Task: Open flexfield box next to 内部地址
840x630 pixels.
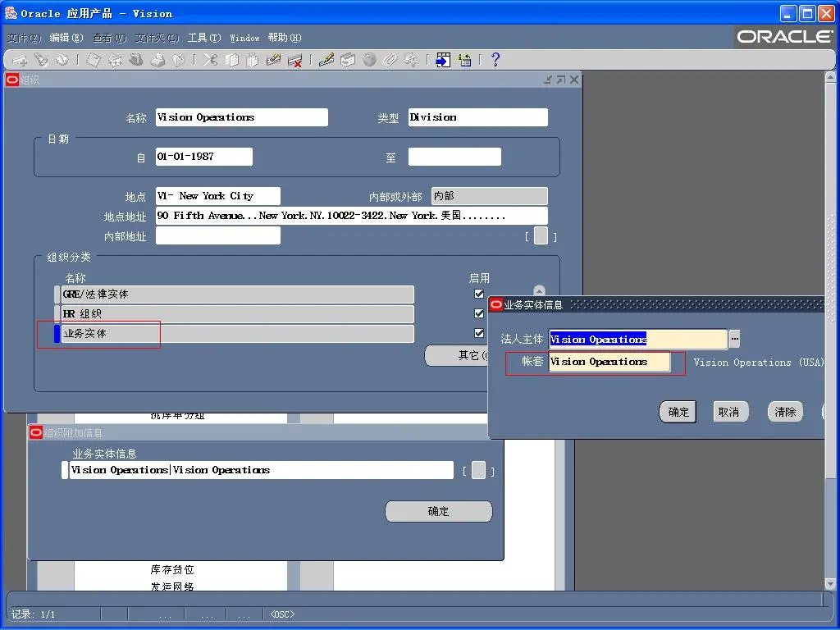Action: (541, 236)
